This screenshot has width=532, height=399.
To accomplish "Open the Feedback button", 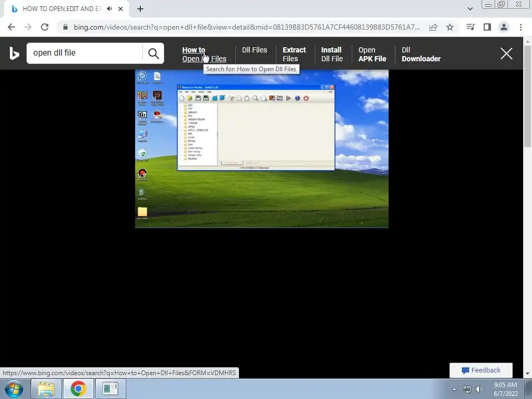I will point(481,370).
